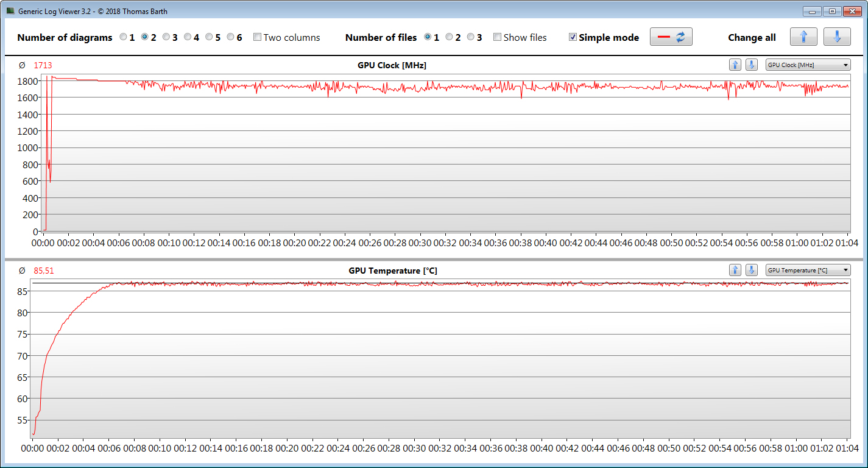Select 4 for Number of diagrams
The height and width of the screenshot is (468, 868).
click(x=188, y=37)
